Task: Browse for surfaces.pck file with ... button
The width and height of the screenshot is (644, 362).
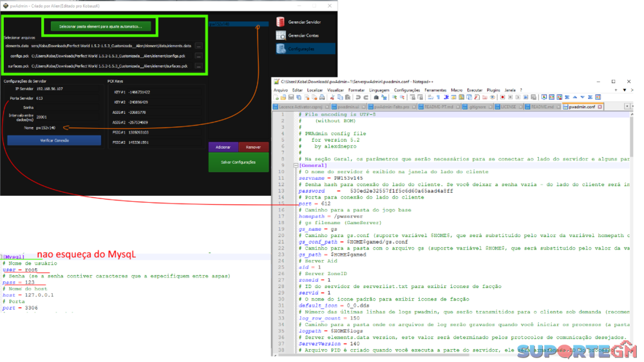Action: (x=198, y=66)
